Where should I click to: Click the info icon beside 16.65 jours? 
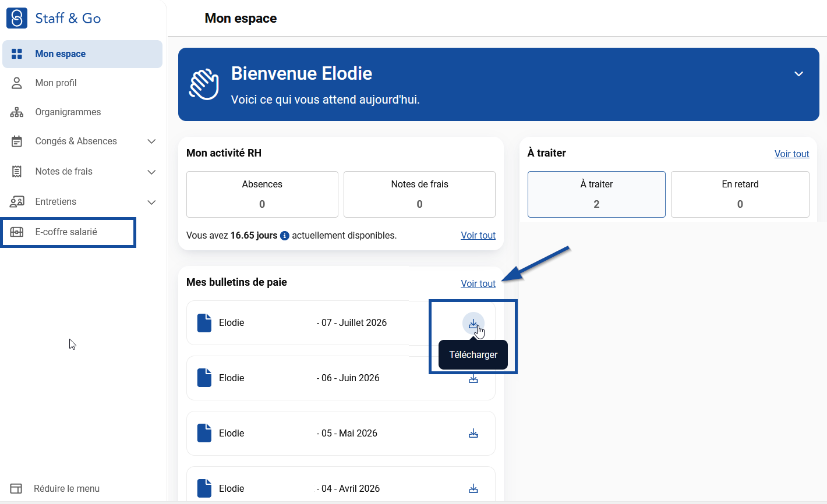tap(285, 236)
